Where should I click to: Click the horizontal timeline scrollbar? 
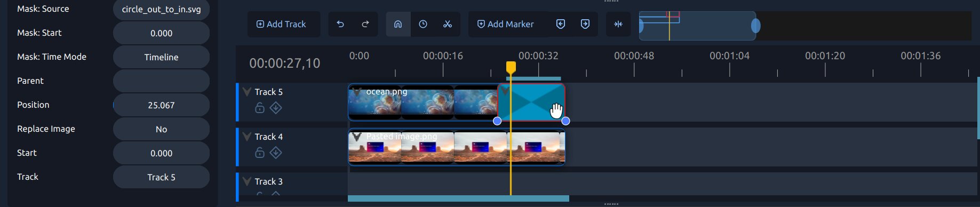pyautogui.click(x=458, y=198)
